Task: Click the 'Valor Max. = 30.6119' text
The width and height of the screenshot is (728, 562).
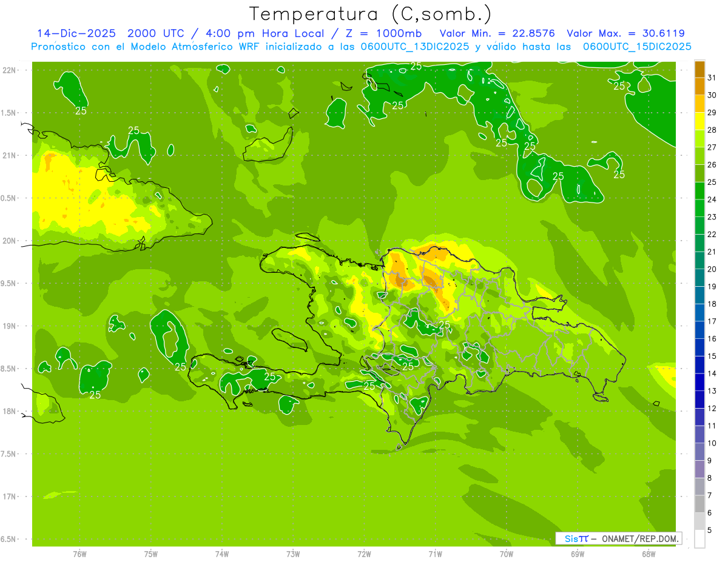Action: point(625,33)
